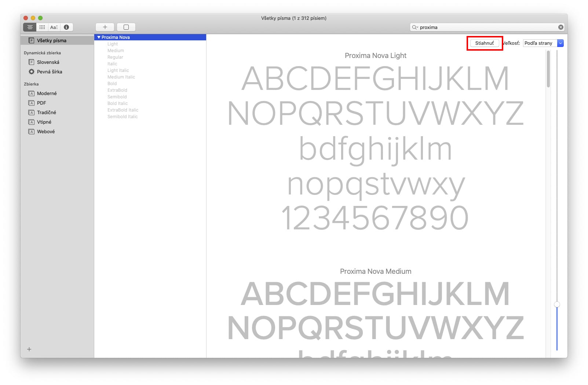Select the ExtraBold Italic style

coord(123,110)
